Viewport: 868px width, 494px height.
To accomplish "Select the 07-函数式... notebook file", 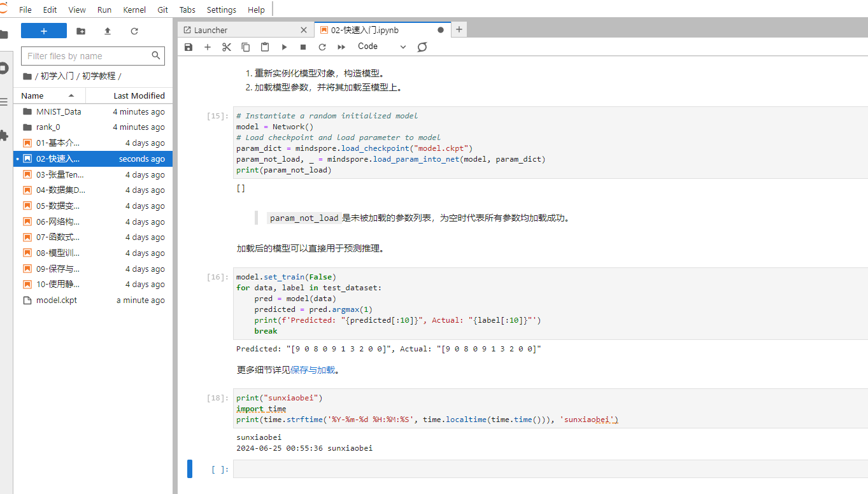I will pyautogui.click(x=93, y=237).
